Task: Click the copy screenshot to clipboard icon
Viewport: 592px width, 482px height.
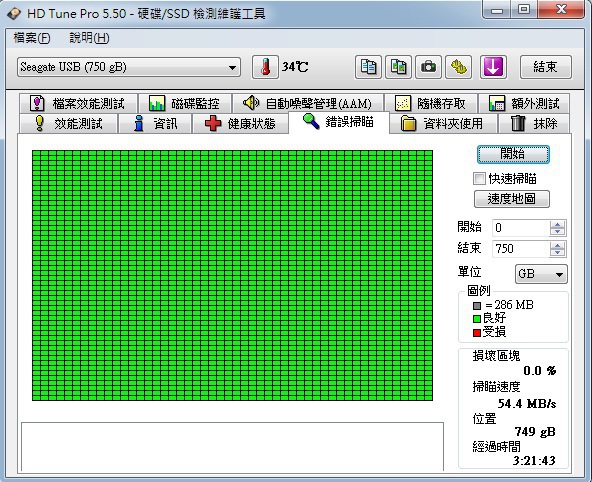Action: 398,67
